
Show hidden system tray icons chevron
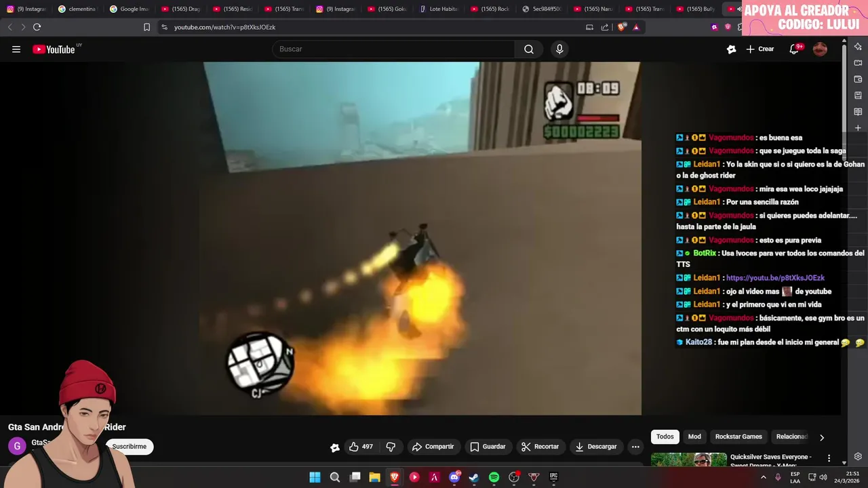pos(764,477)
